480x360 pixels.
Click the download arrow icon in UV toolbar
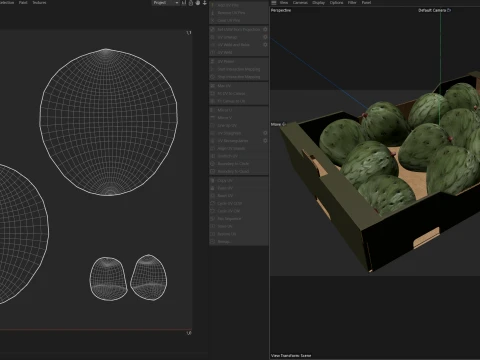[205, 3]
